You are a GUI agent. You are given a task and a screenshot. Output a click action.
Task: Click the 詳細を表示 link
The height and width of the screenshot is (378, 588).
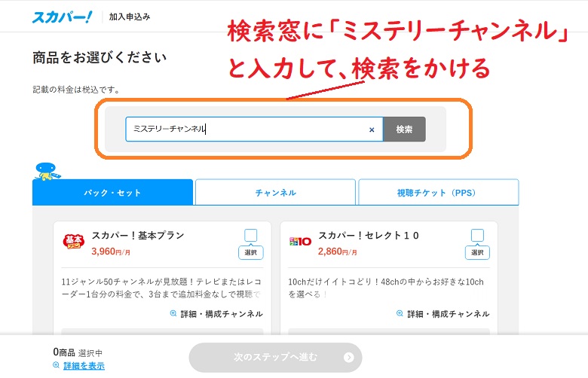(84, 366)
